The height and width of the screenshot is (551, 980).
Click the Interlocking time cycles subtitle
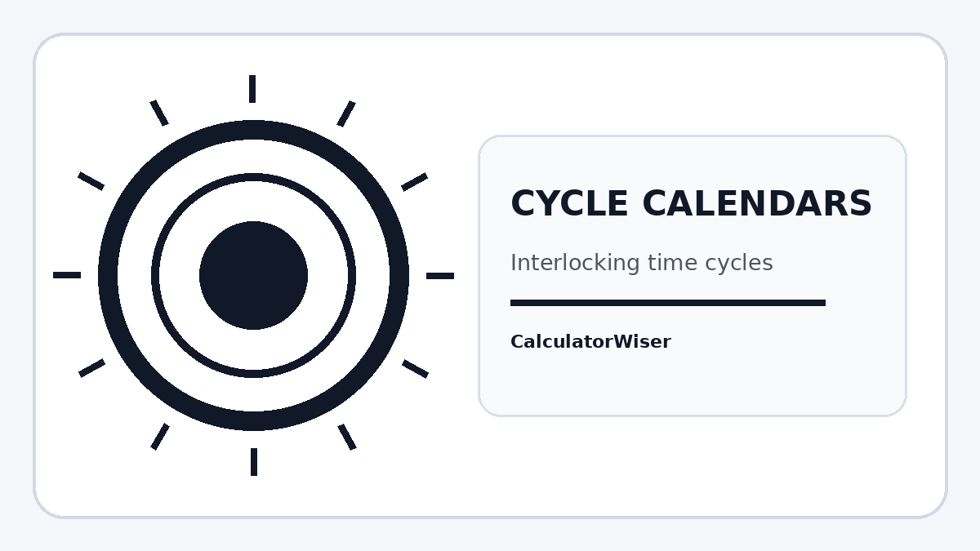[641, 263]
